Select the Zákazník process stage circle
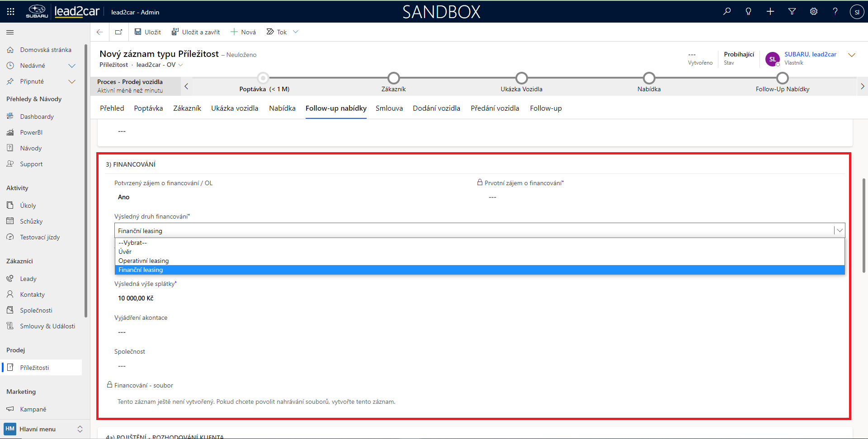Viewport: 868px width, 439px height. 394,78
